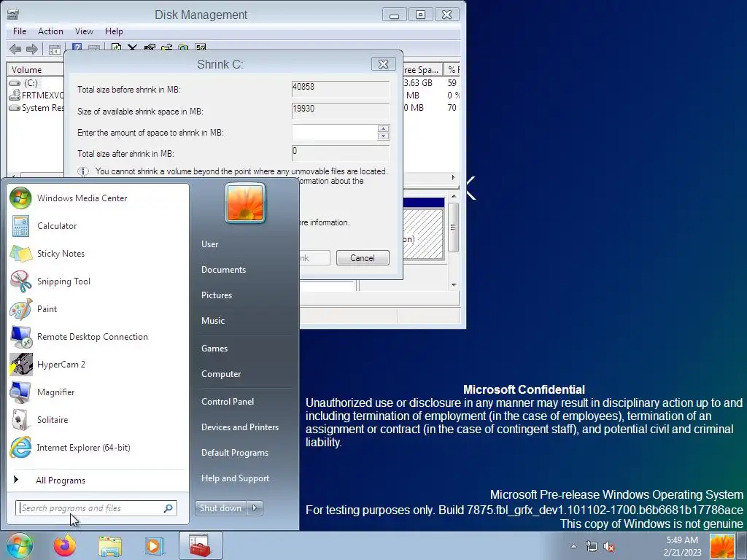Click the Start orb button
This screenshot has width=747, height=560.
19,545
